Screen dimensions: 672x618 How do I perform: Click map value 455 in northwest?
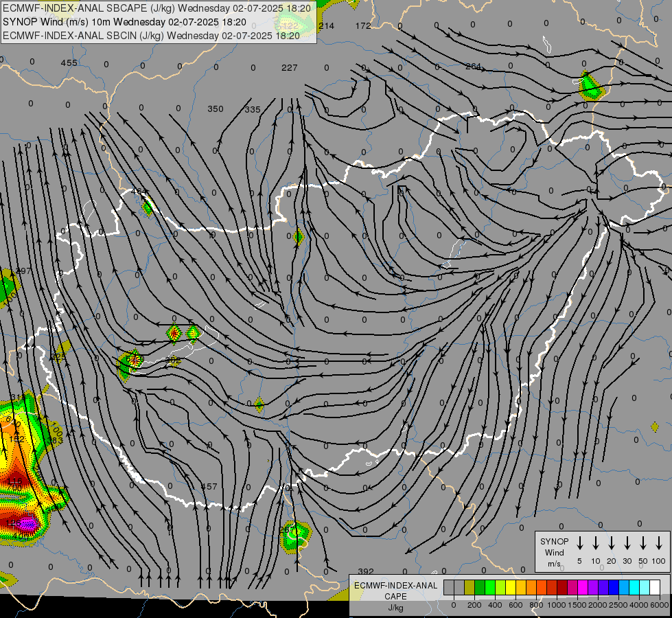click(x=69, y=63)
